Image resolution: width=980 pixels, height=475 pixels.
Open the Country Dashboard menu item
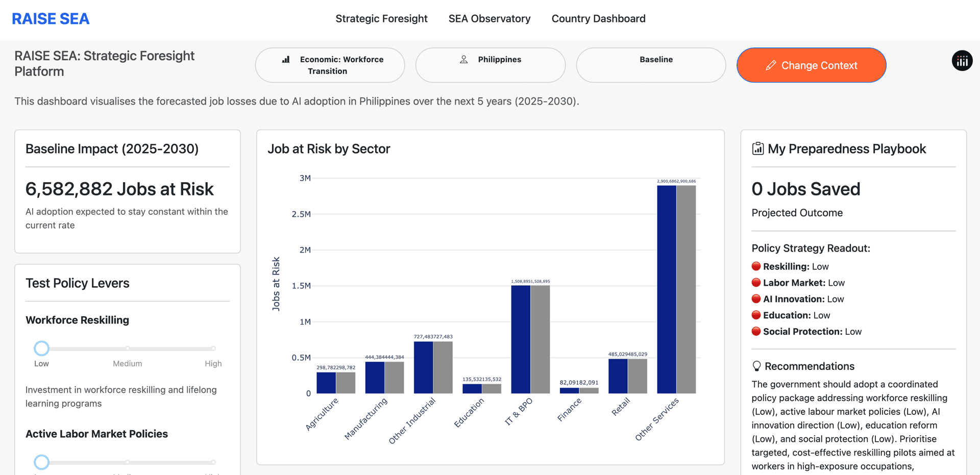598,19
